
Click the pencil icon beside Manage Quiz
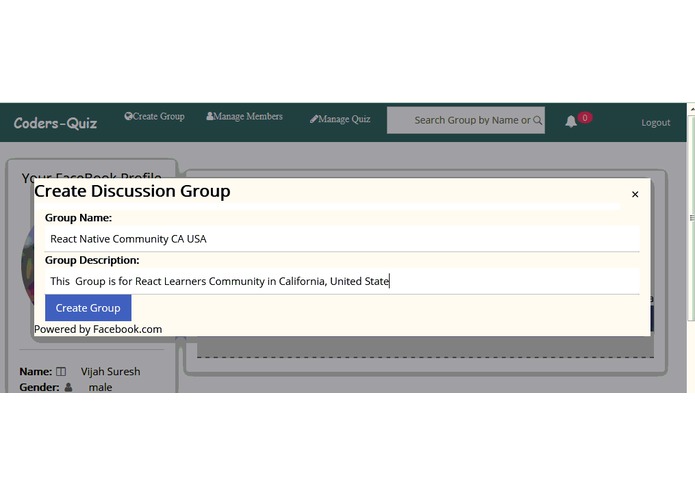[314, 119]
